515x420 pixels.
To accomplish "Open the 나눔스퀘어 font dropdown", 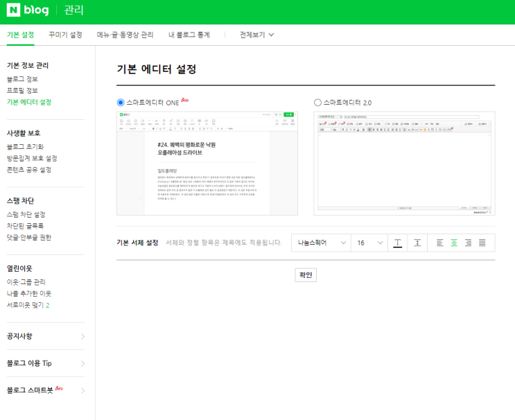I will click(x=321, y=243).
